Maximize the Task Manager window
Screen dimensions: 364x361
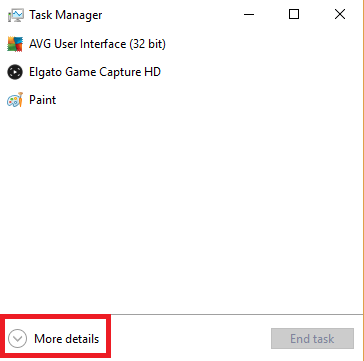pyautogui.click(x=294, y=14)
